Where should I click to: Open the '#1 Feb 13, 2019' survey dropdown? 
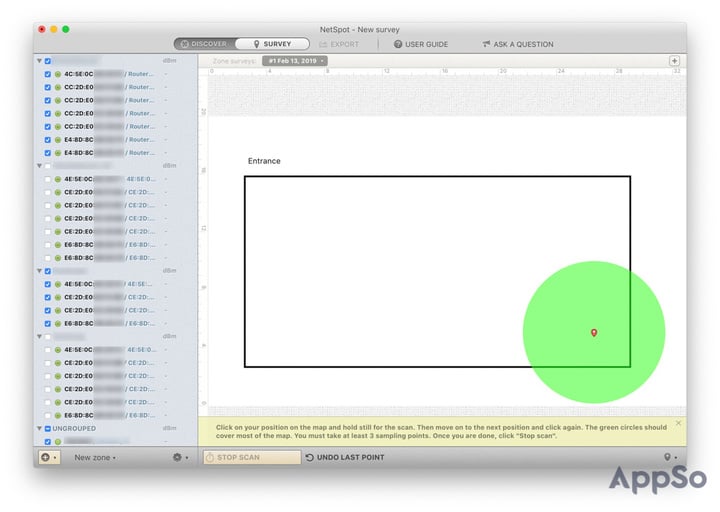[x=295, y=61]
